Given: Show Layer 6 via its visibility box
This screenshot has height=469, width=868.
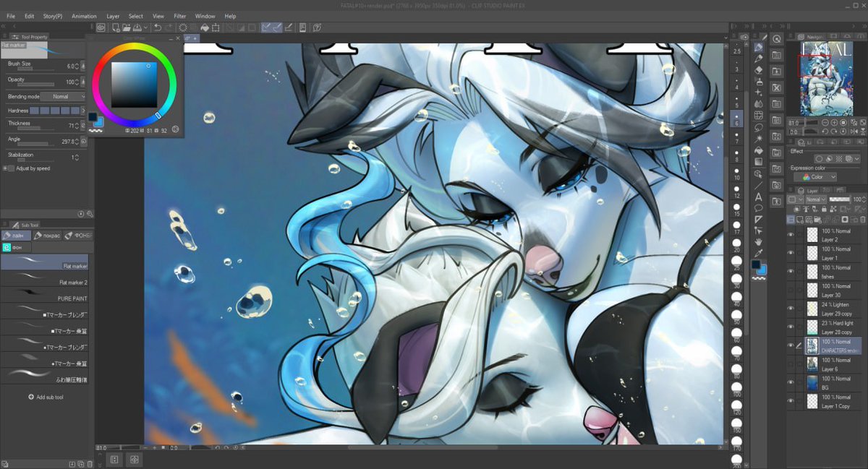Looking at the screenshot, I should tap(790, 364).
